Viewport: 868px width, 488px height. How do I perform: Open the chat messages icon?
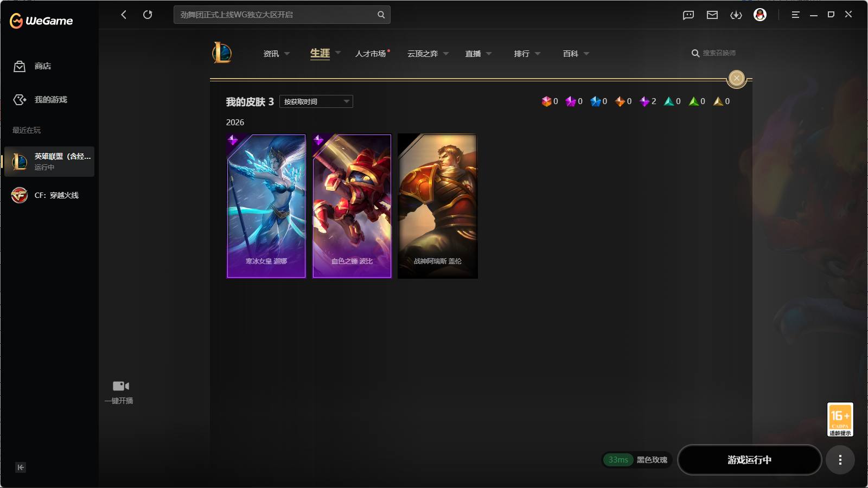[x=688, y=15]
